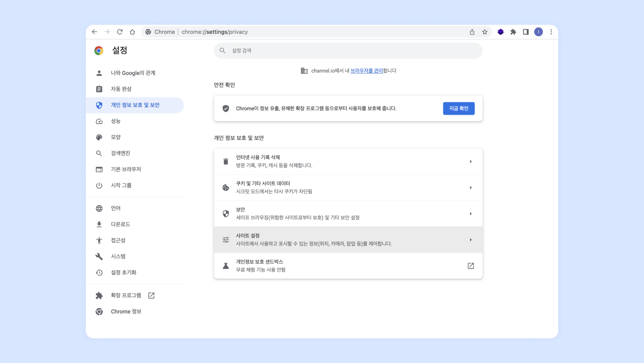Viewport: 644px width, 363px height.
Task: Open the extensions puzzle icon in the toolbar
Action: (x=513, y=32)
